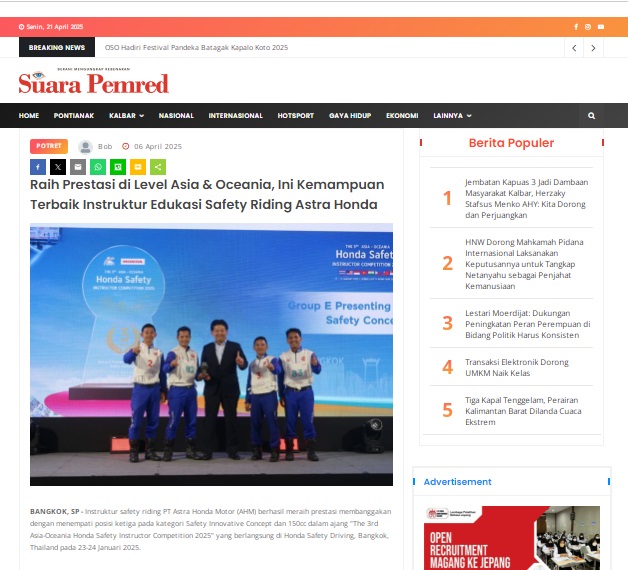
Task: Open the Ekonomi menu item
Action: pos(402,116)
